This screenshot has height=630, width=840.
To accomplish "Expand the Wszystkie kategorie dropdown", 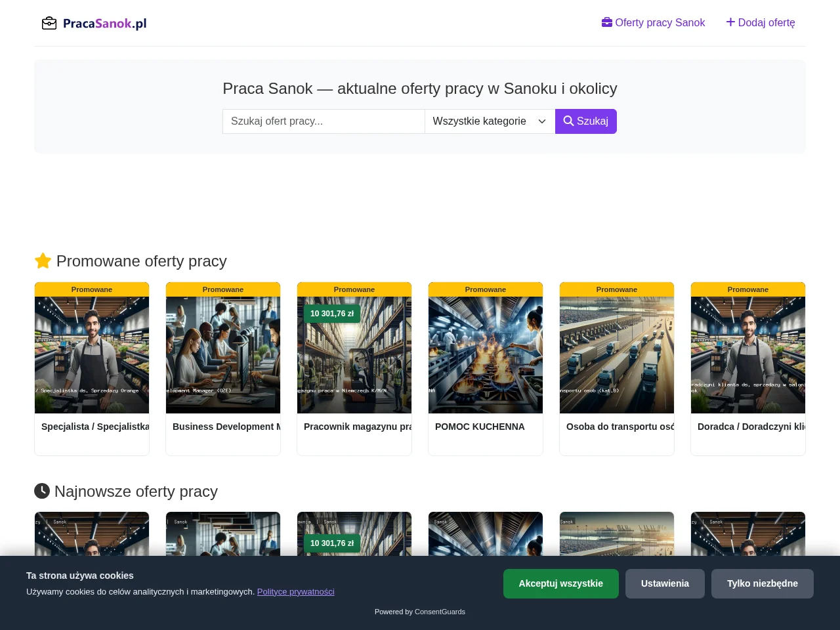I will click(490, 121).
